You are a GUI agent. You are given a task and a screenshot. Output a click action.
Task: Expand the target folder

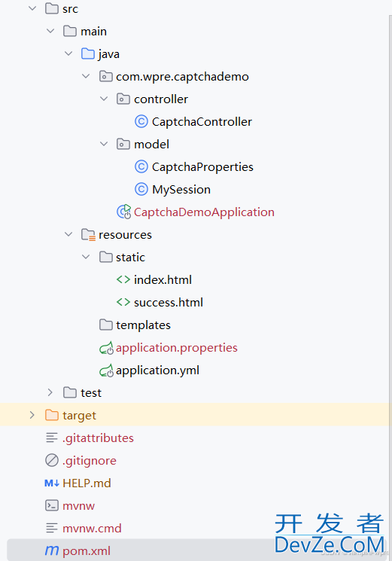(32, 415)
